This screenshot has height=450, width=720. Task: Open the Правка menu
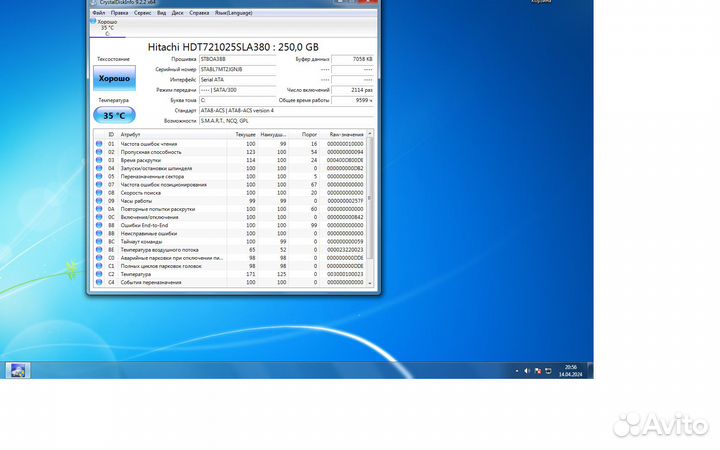pyautogui.click(x=119, y=13)
